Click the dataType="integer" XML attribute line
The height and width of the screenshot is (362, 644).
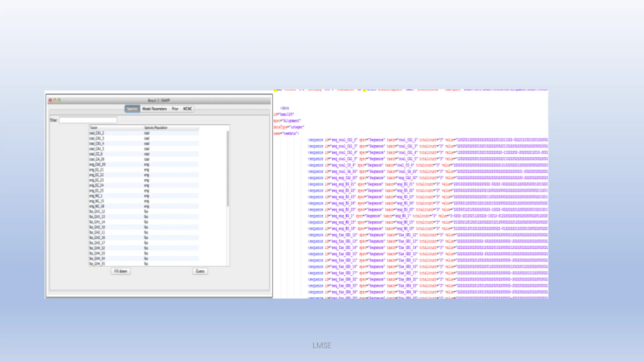(x=289, y=127)
